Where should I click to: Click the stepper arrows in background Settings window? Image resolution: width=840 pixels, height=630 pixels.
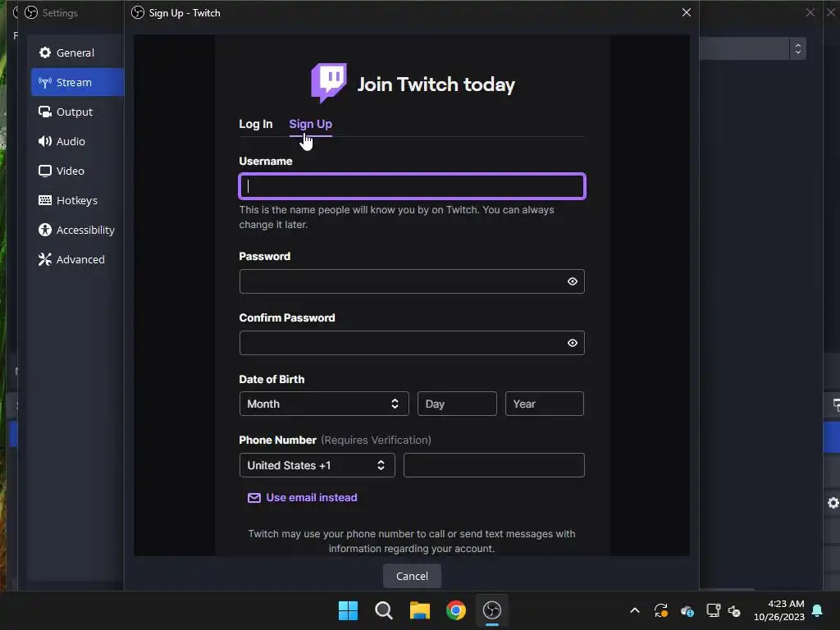click(x=797, y=48)
